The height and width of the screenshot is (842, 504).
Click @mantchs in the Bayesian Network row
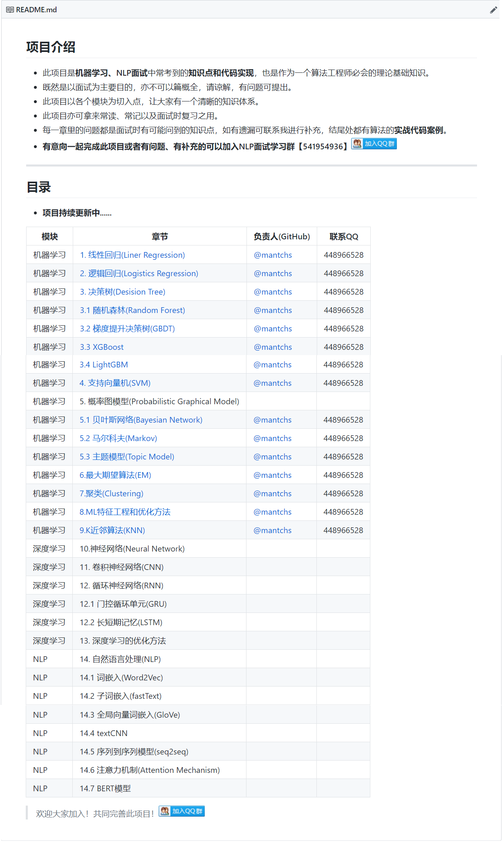273,420
